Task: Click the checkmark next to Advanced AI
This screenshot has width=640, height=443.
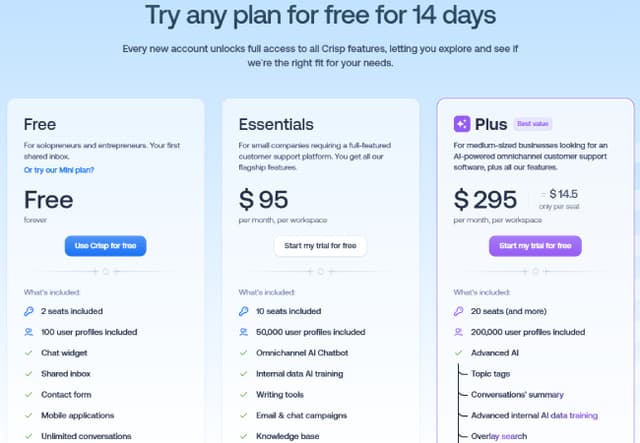Action: [x=458, y=353]
